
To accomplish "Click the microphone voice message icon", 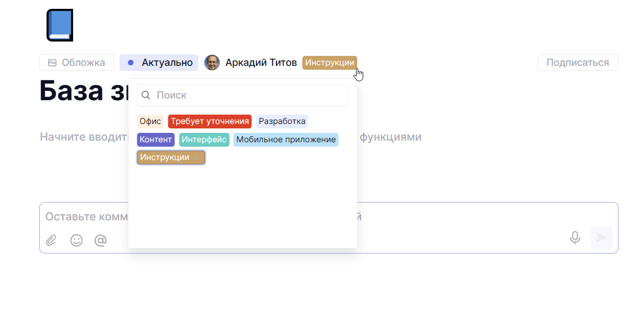I will pos(575,238).
